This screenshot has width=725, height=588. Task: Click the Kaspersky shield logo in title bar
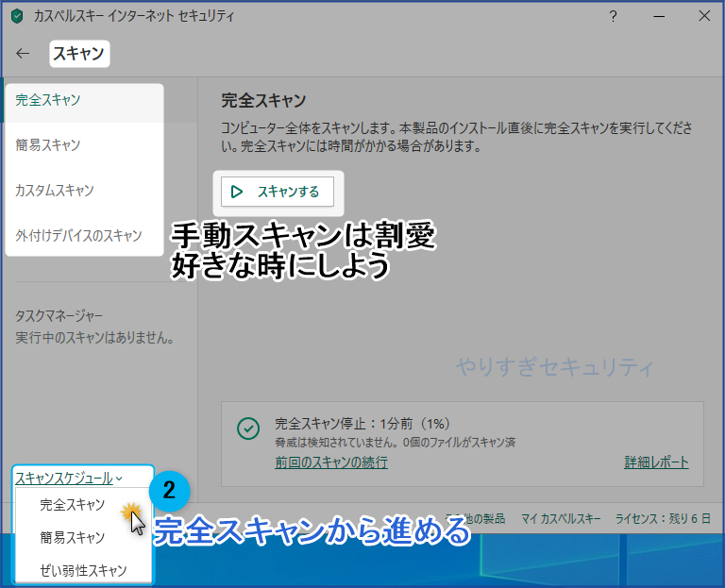coord(17,17)
